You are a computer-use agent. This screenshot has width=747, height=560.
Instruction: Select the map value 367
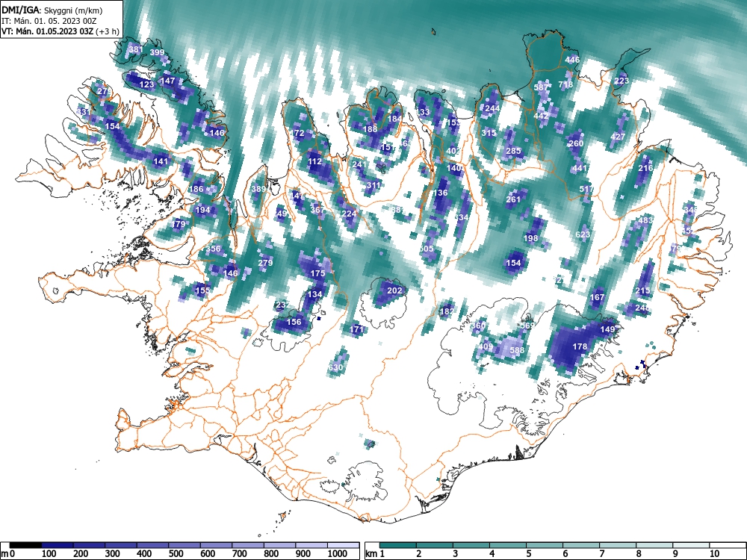[x=317, y=210]
